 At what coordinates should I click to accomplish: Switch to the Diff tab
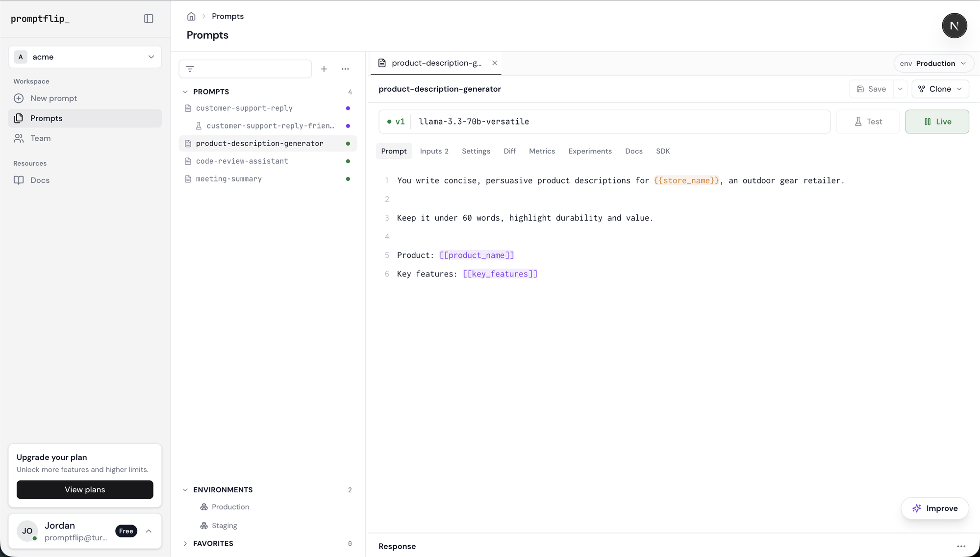click(x=509, y=151)
